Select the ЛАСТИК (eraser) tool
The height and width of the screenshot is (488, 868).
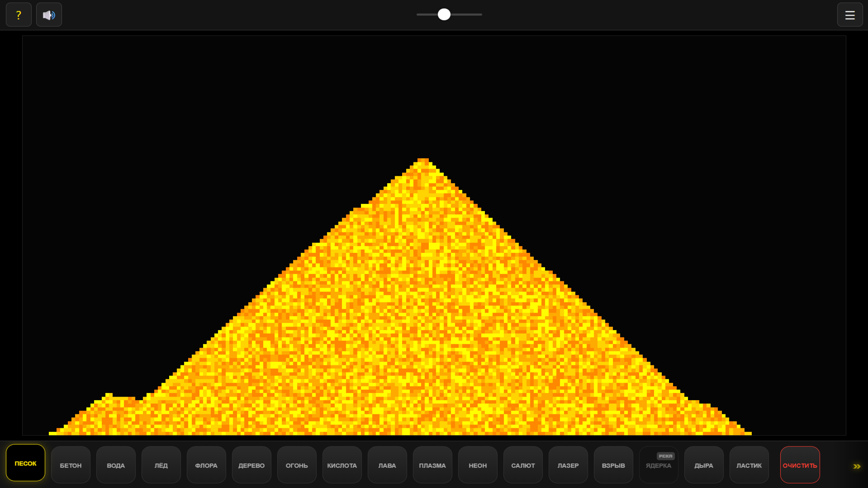tap(749, 464)
